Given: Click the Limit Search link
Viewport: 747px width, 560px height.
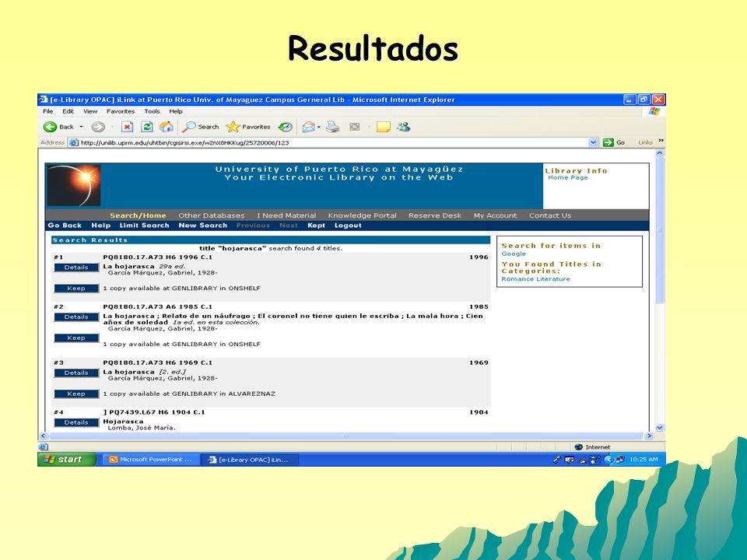Looking at the screenshot, I should click(x=145, y=226).
